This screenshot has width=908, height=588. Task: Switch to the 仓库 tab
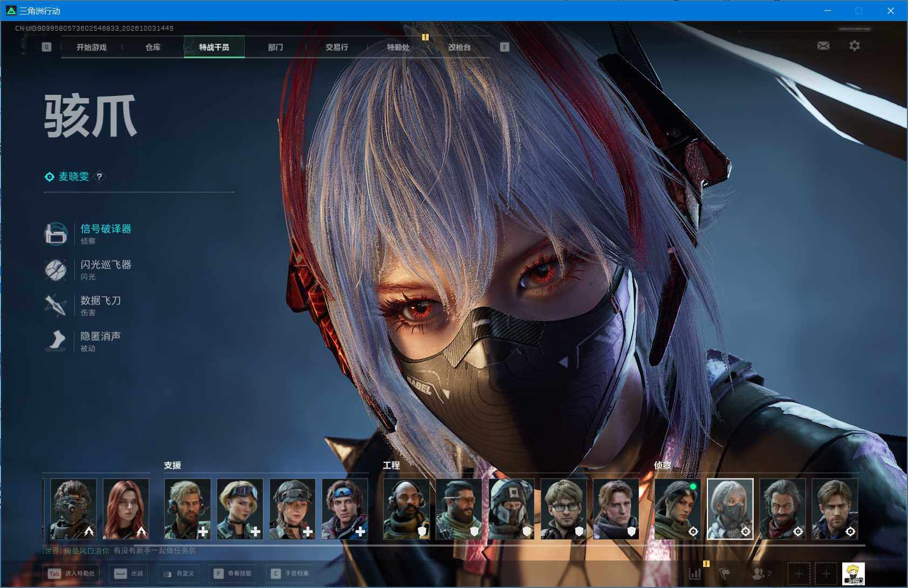click(x=153, y=47)
